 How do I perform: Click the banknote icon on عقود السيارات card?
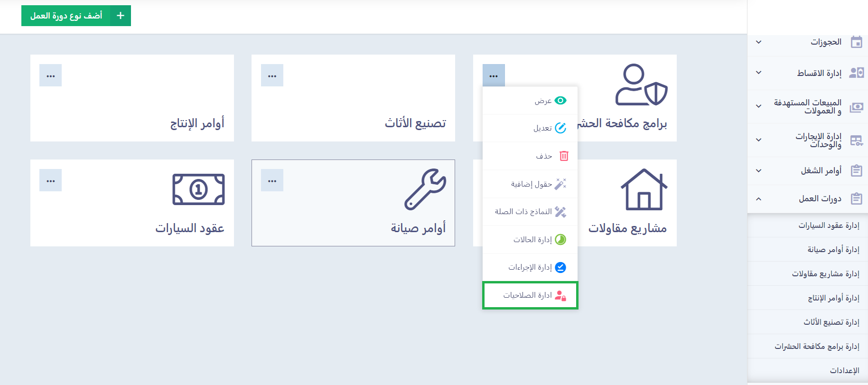[x=198, y=189]
